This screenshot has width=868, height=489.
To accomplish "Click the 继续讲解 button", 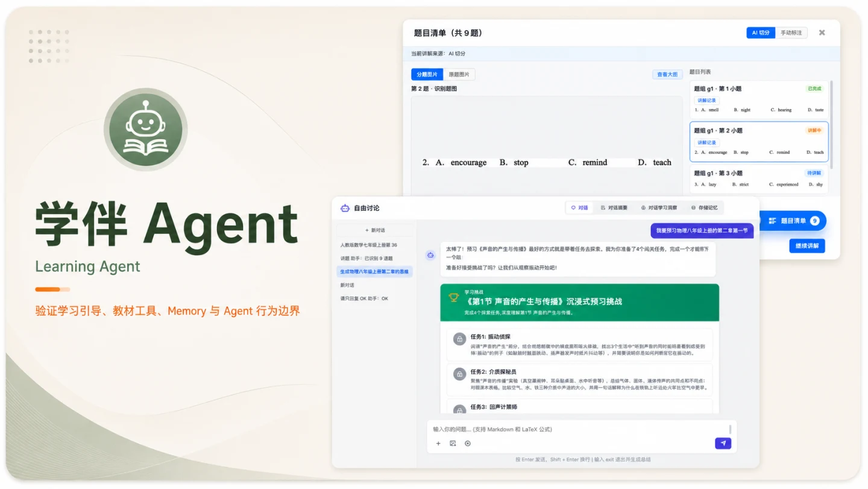I will [x=807, y=246].
